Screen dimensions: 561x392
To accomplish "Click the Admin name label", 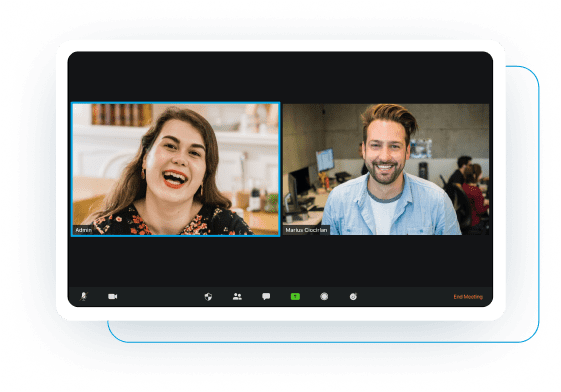I will (84, 230).
